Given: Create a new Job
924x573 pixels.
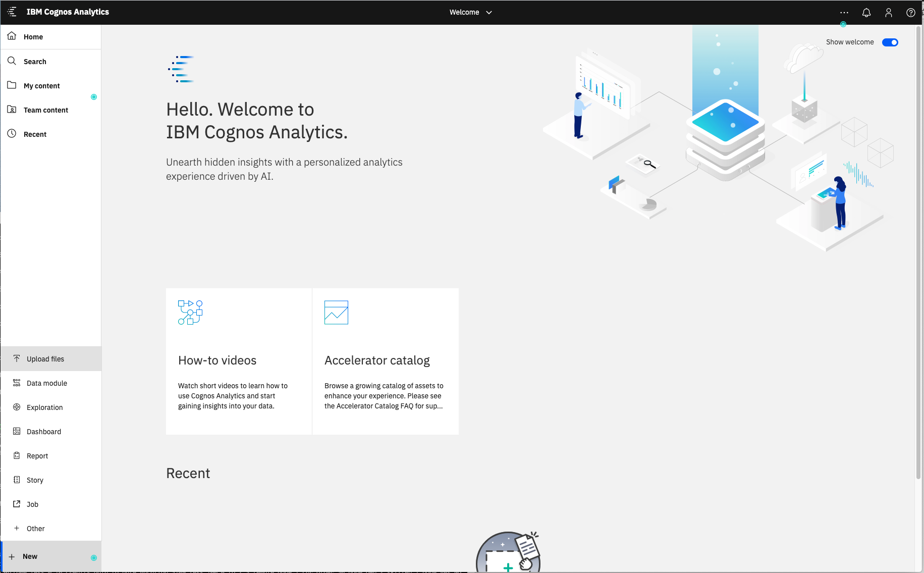Looking at the screenshot, I should 51,504.
